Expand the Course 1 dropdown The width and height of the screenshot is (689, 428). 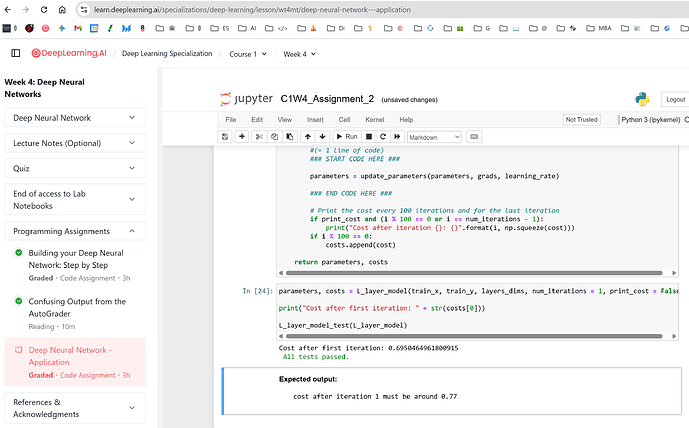(x=247, y=53)
